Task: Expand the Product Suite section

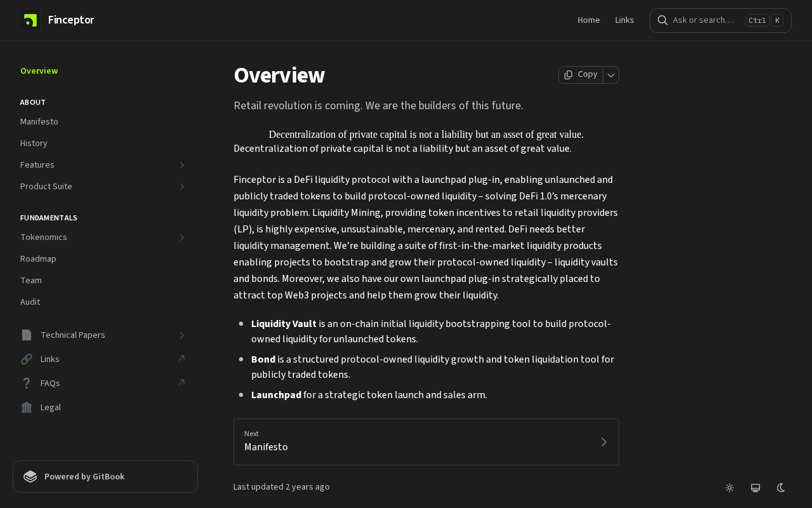Action: pos(181,187)
